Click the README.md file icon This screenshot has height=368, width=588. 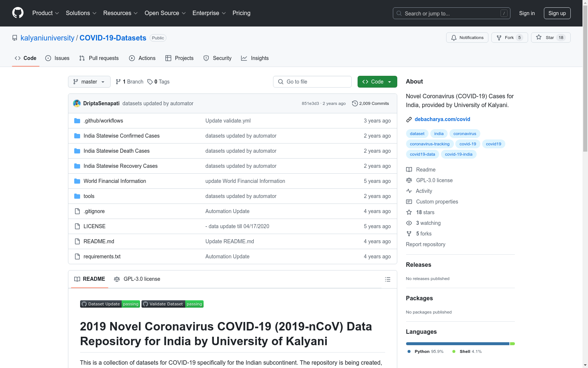[77, 241]
